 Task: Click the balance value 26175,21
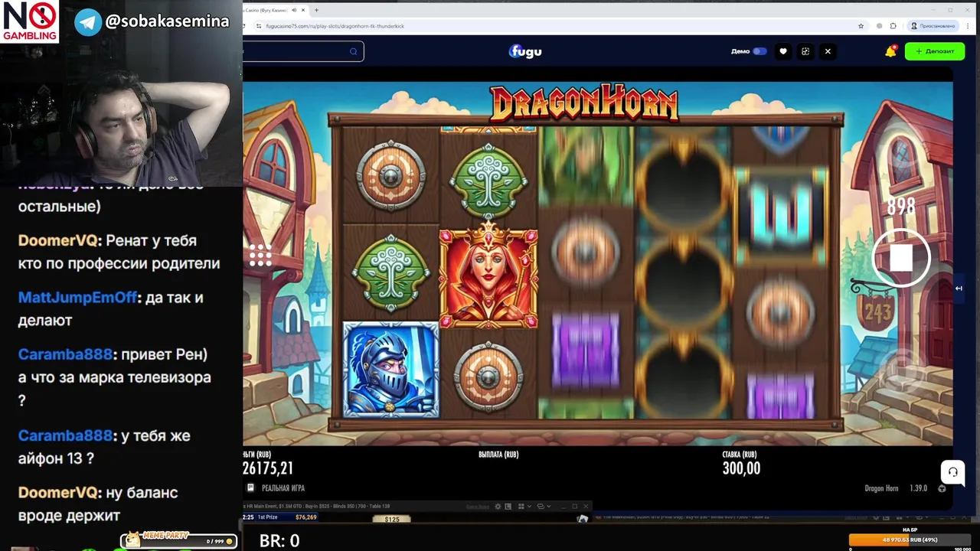click(268, 468)
